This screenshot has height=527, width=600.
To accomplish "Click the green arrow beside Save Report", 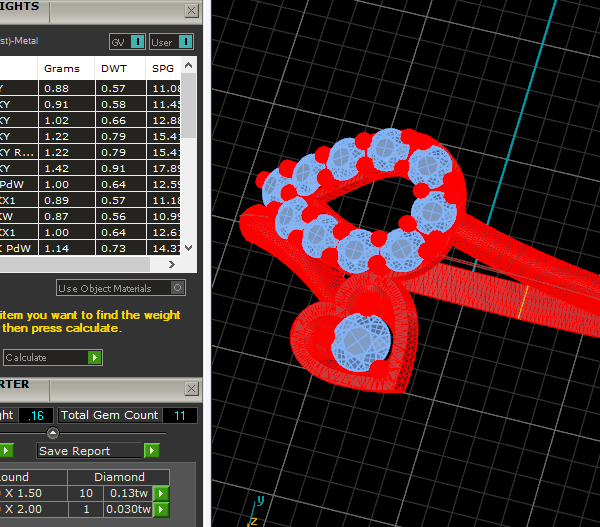I will tap(152, 451).
